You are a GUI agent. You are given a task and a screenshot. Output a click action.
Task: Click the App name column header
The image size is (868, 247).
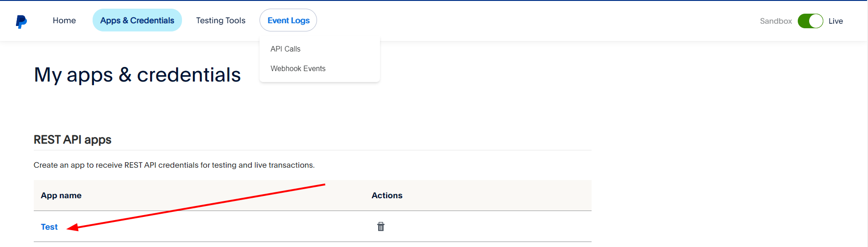pyautogui.click(x=61, y=196)
